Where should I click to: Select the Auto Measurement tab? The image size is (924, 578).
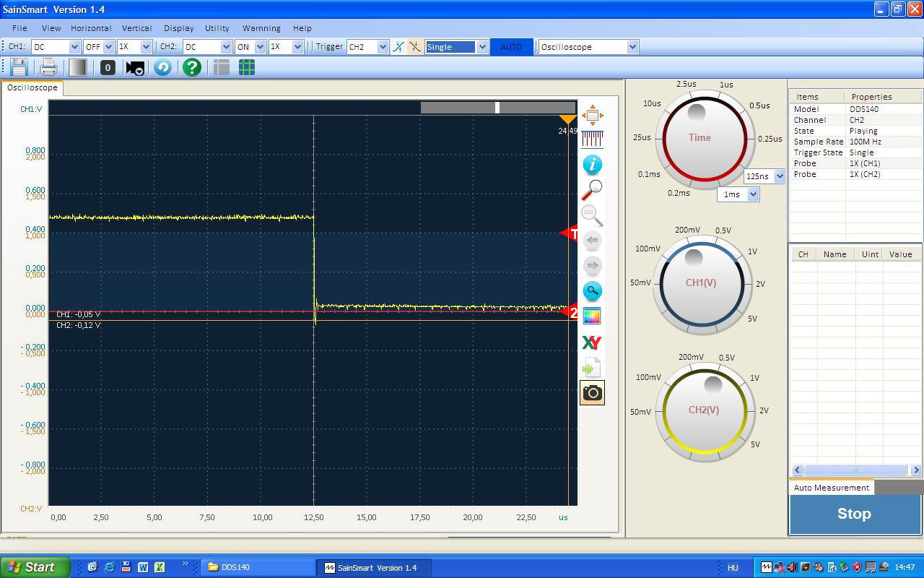point(832,488)
